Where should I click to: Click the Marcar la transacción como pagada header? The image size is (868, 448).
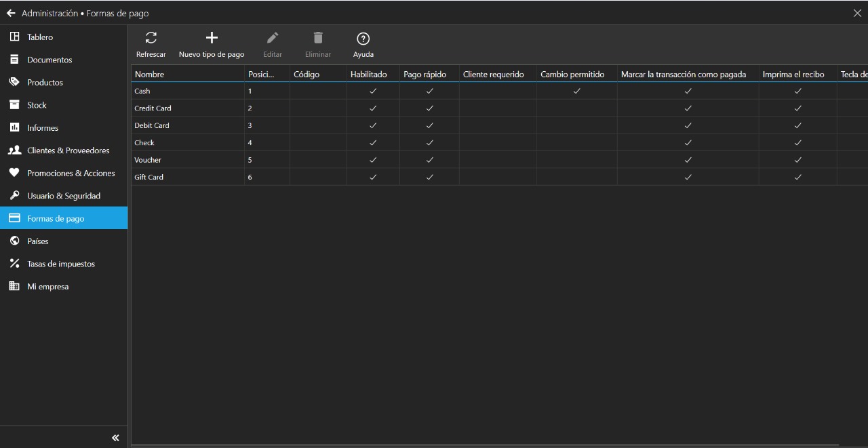688,74
